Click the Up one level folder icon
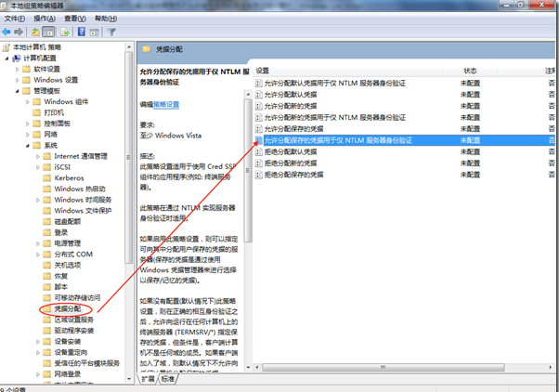This screenshot has height=392, width=559. [36, 31]
